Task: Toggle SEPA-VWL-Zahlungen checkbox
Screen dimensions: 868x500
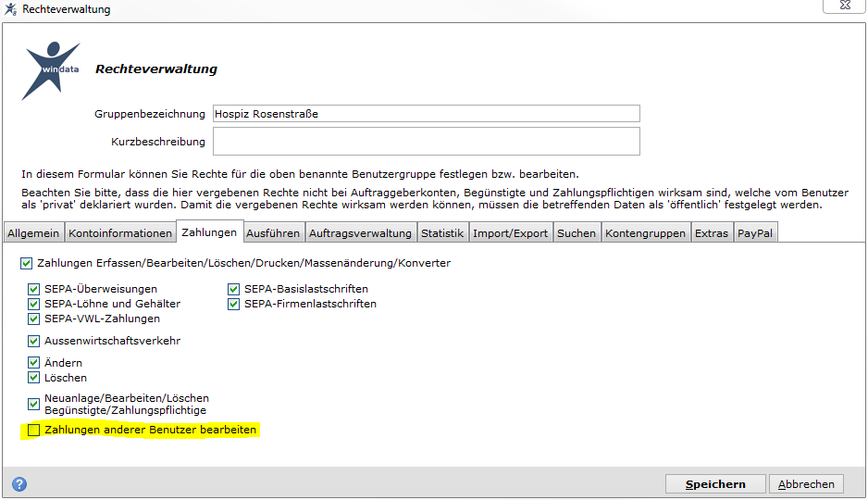Action: [33, 319]
